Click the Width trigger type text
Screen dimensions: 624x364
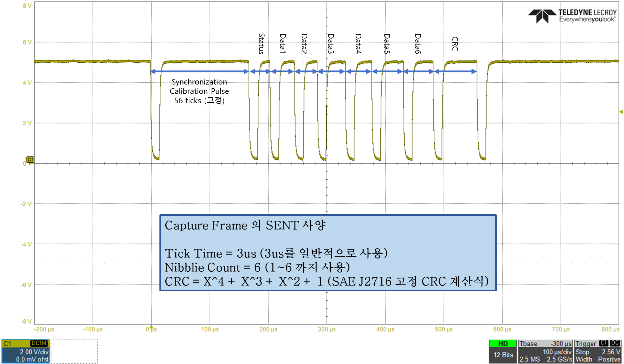[584, 359]
